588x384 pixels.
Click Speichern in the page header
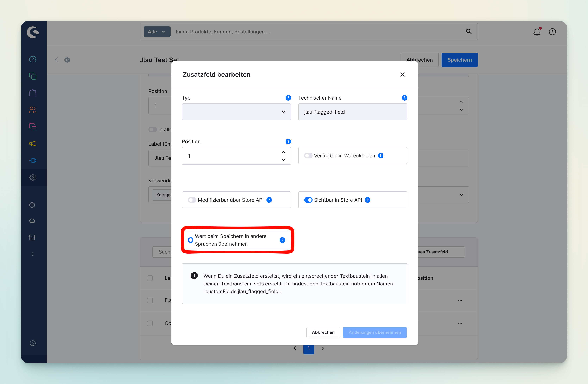460,60
